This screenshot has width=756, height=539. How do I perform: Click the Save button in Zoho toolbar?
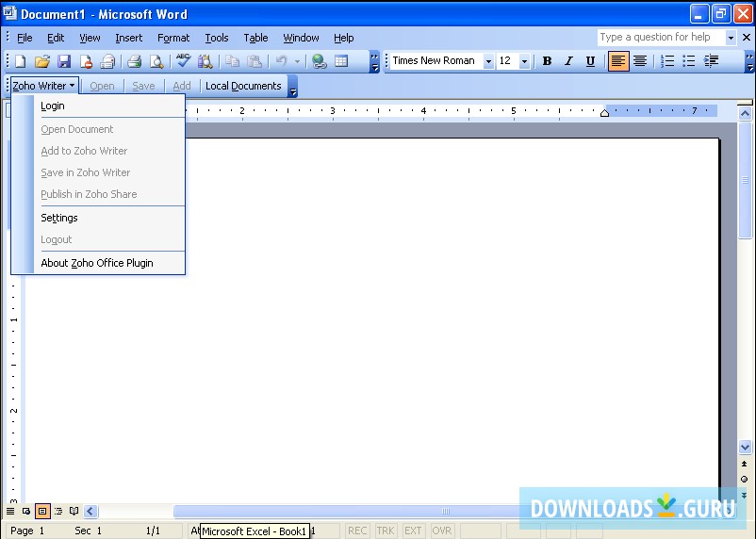click(x=143, y=86)
